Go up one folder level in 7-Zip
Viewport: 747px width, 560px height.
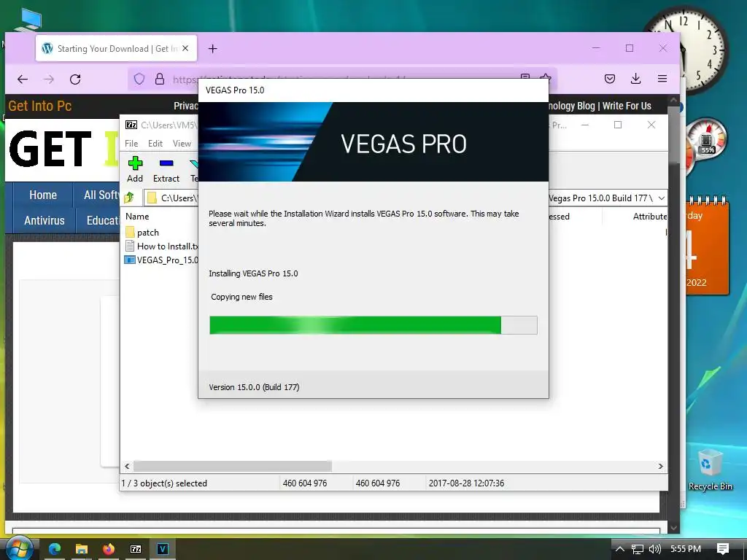[130, 197]
